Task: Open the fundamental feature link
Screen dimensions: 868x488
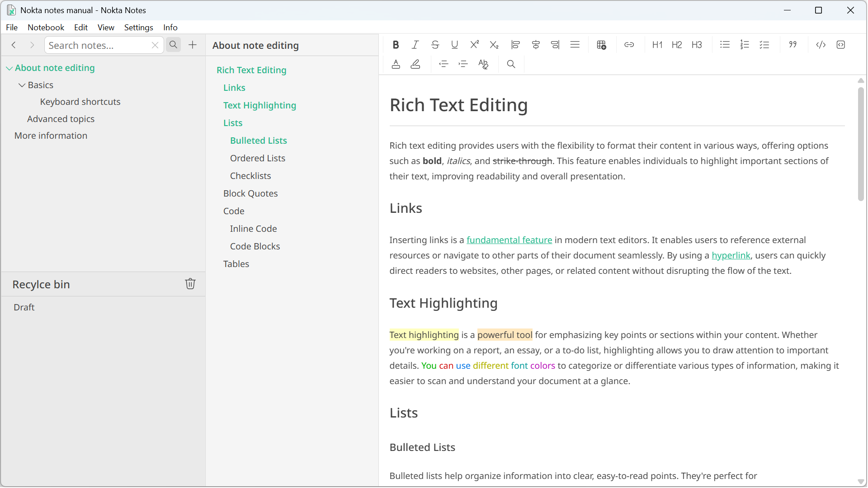Action: tap(509, 240)
